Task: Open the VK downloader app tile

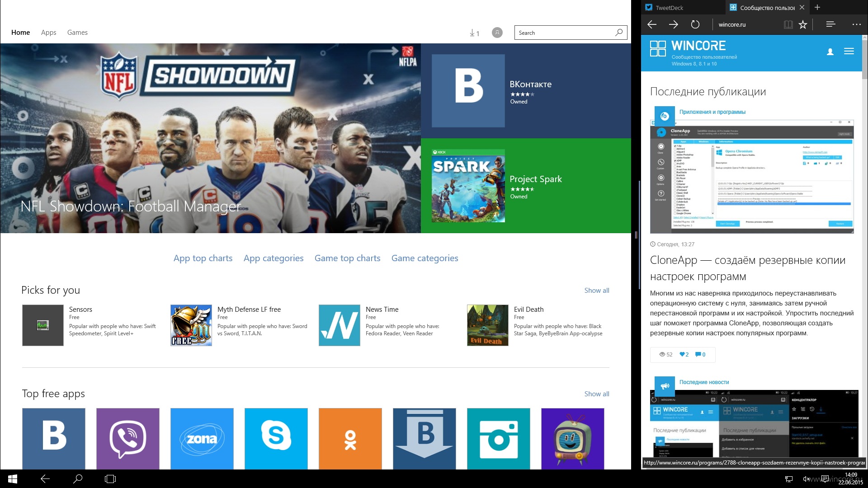Action: tap(425, 438)
